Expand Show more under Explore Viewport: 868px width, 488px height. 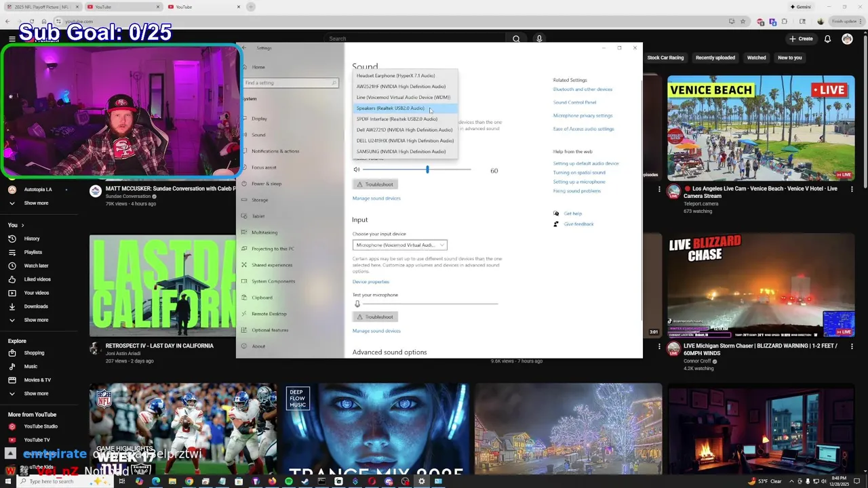tap(36, 394)
